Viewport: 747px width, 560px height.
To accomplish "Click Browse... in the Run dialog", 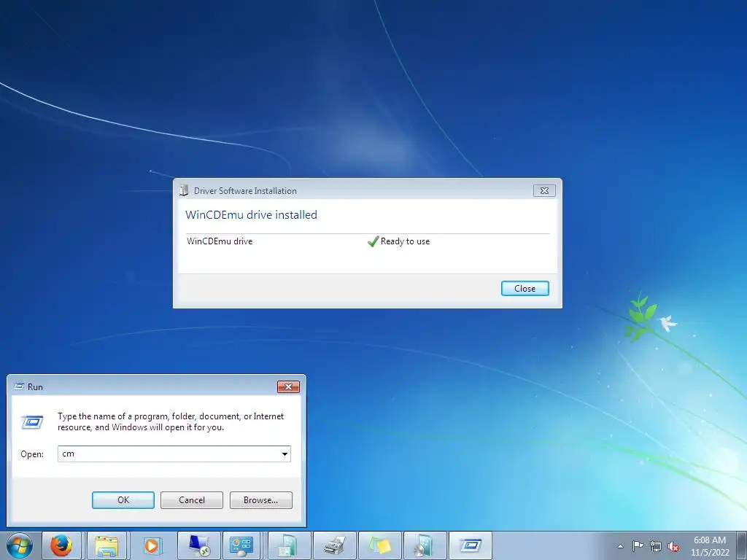I will pos(260,500).
